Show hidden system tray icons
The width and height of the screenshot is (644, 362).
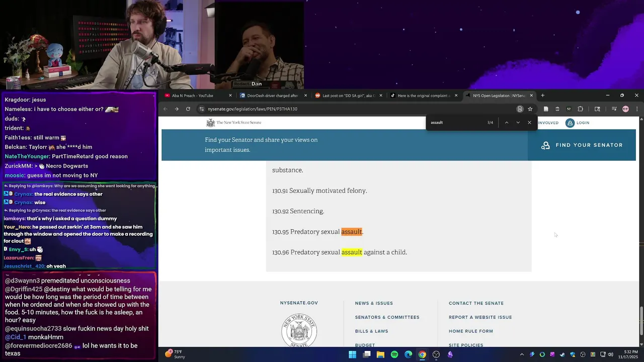[522, 354]
